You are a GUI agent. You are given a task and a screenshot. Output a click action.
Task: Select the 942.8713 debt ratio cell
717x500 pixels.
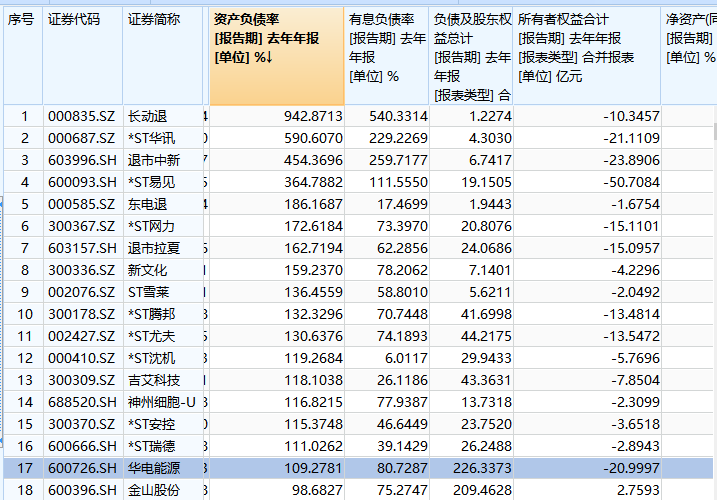312,117
